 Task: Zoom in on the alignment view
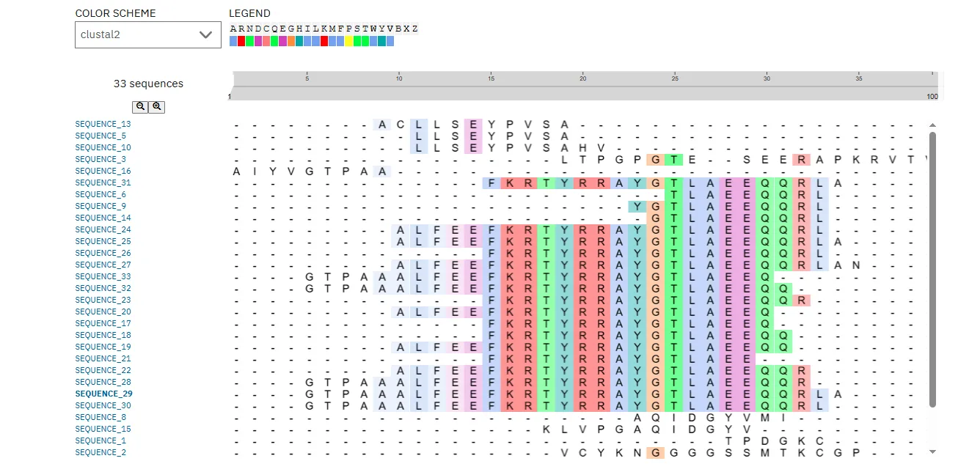tap(156, 107)
